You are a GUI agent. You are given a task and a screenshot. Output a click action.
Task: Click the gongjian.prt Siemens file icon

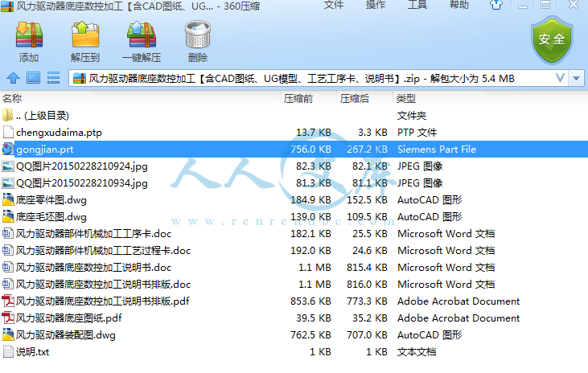coord(7,149)
